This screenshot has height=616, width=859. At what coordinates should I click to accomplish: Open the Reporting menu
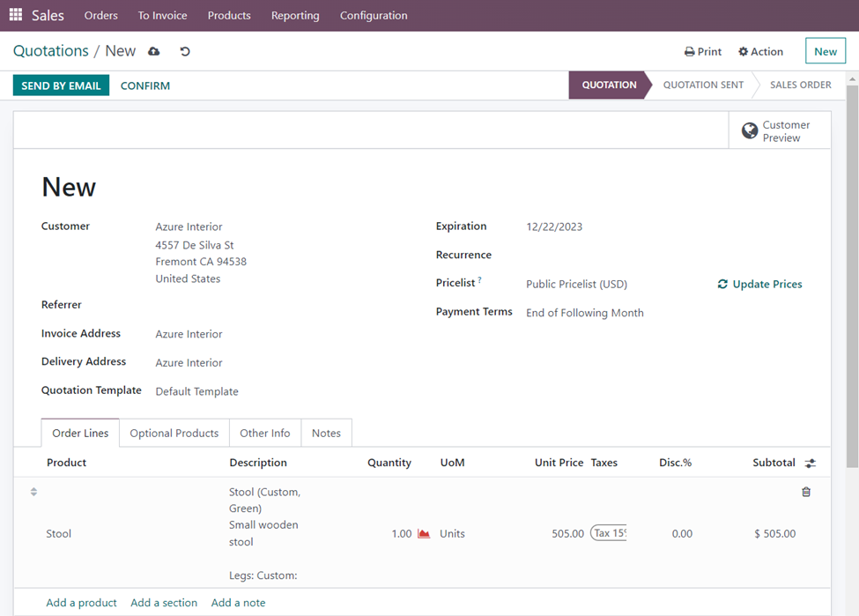pyautogui.click(x=295, y=15)
